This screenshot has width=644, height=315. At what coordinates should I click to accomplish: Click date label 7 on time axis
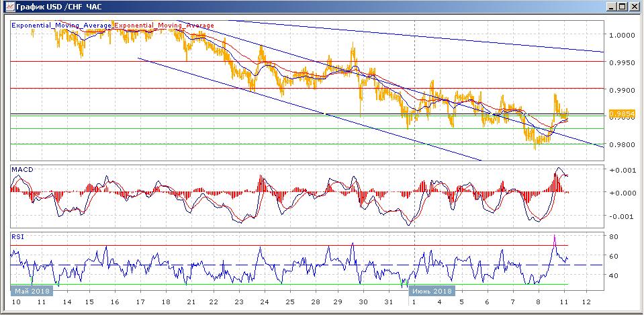click(512, 302)
